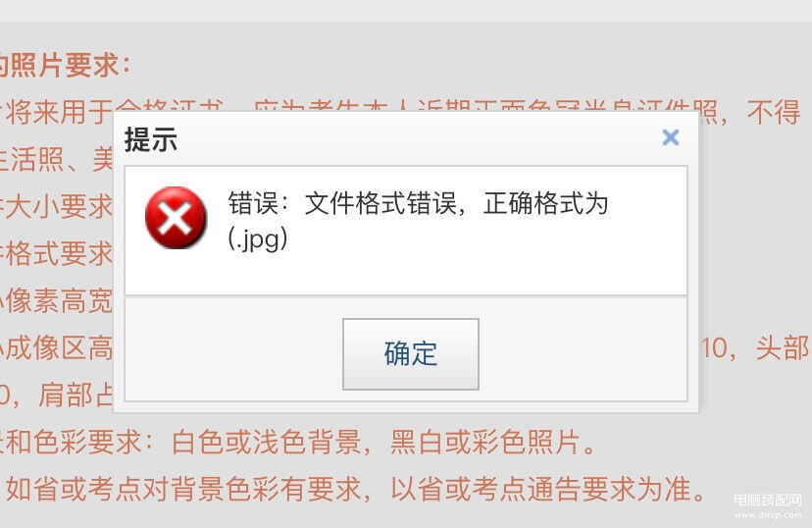Click the 照片要求 heading
Viewport: 812px width, 528px height.
click(65, 66)
